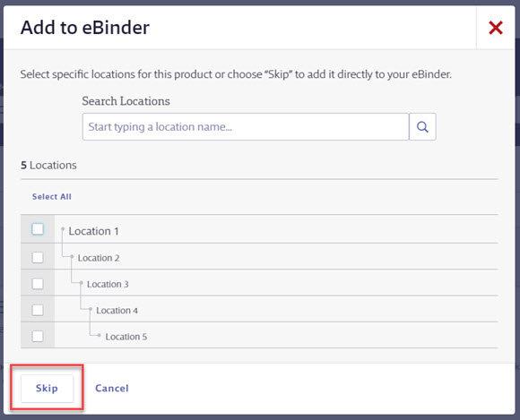The height and width of the screenshot is (420, 520).
Task: Tick the Location 3 checkbox
Action: (38, 284)
